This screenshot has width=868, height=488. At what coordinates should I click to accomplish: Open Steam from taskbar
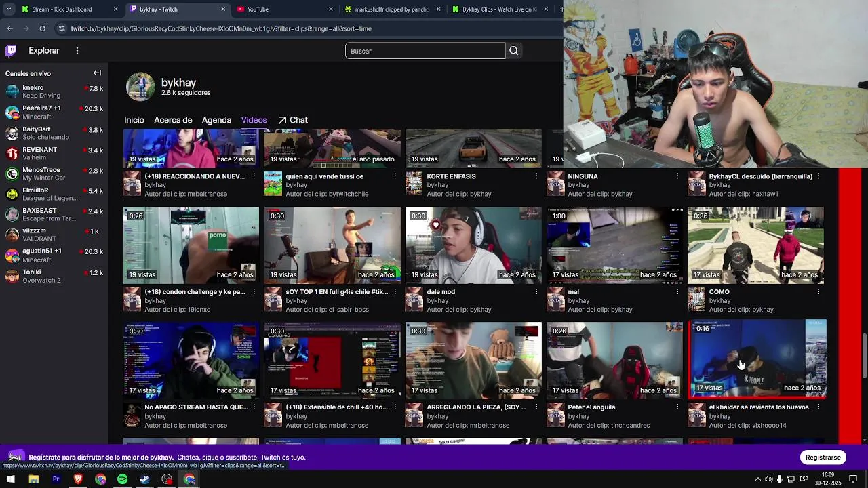pos(144,479)
